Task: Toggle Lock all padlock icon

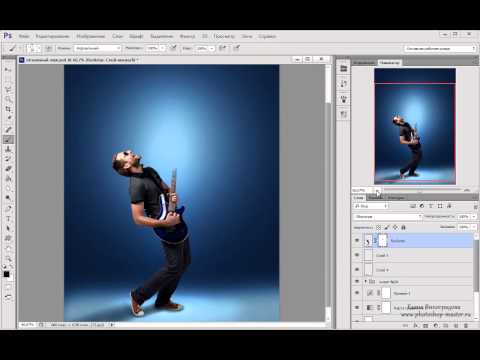Action: click(x=403, y=227)
